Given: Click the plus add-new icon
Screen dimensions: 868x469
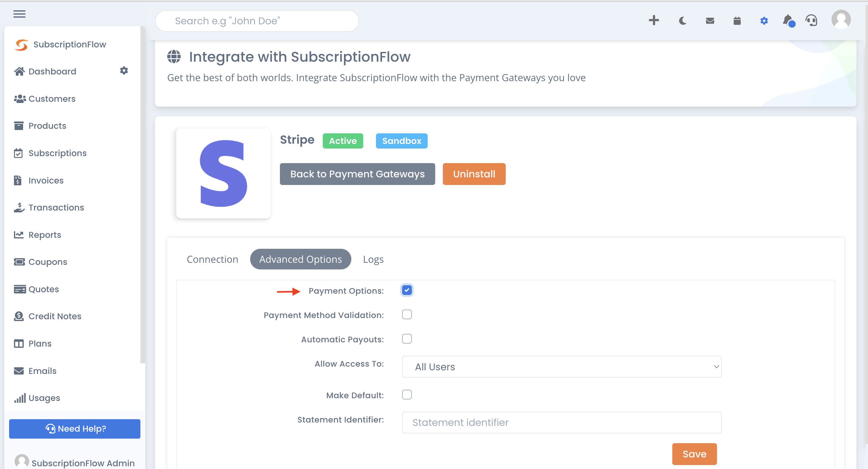Looking at the screenshot, I should pos(654,21).
